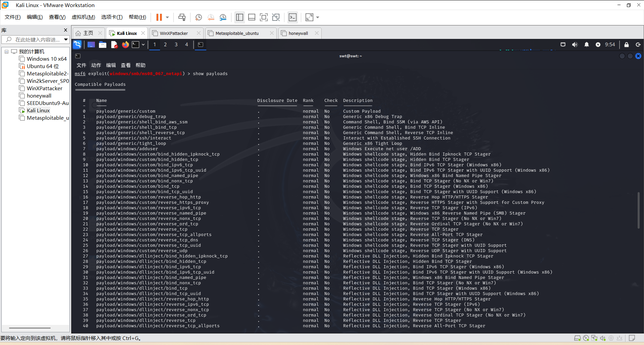Close the WinXPattacker tab
Image resolution: width=644 pixels, height=345 pixels.
[x=199, y=33]
